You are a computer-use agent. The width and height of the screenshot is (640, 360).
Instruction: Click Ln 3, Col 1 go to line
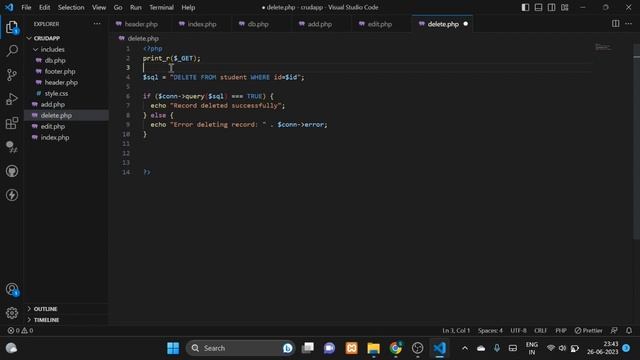[456, 331]
